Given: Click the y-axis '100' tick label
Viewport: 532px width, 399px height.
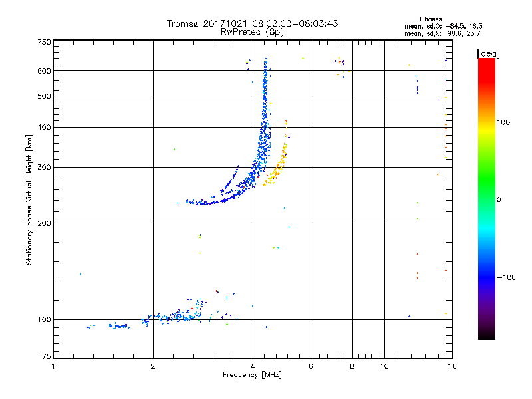Looking at the screenshot, I should tap(44, 319).
